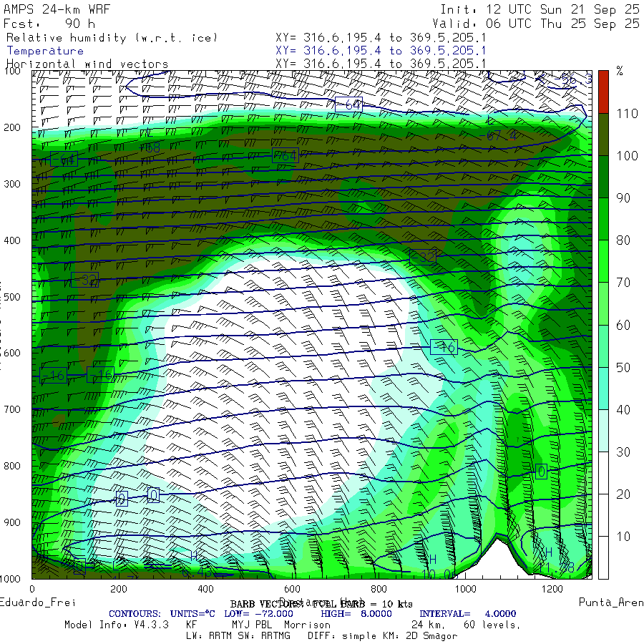Image resolution: width=644 pixels, height=644 pixels.
Task: Select the "Init: 12 UTC Sun 21 Sep 25" line
Action: click(540, 9)
